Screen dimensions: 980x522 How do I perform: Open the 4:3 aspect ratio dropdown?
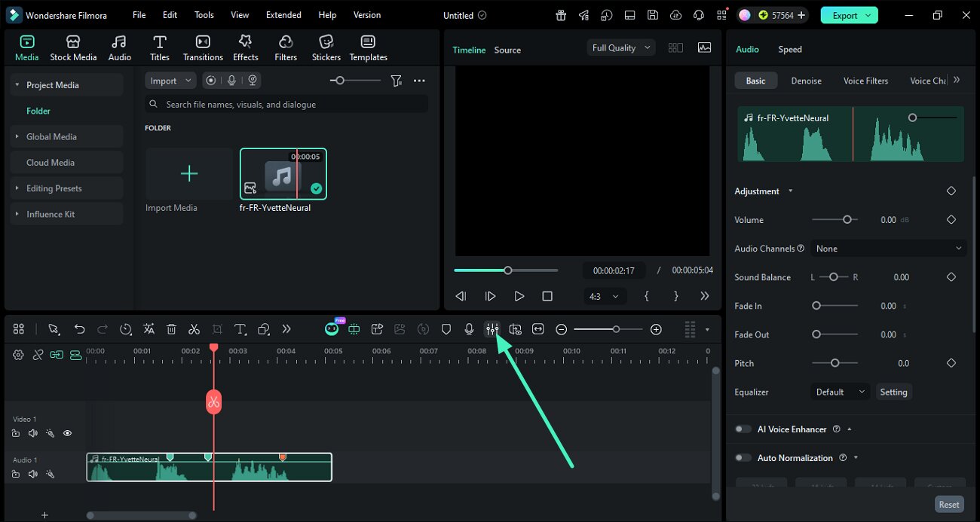point(604,296)
